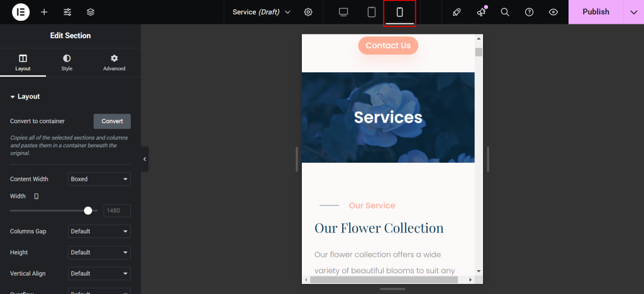Open the Content Width dropdown
644x294 pixels.
click(99, 179)
